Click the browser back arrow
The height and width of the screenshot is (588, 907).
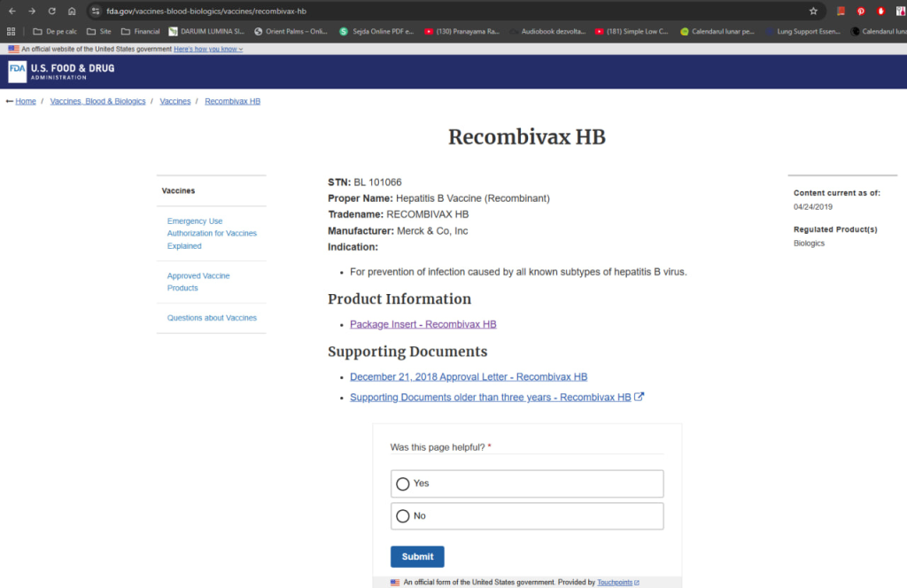tap(12, 11)
